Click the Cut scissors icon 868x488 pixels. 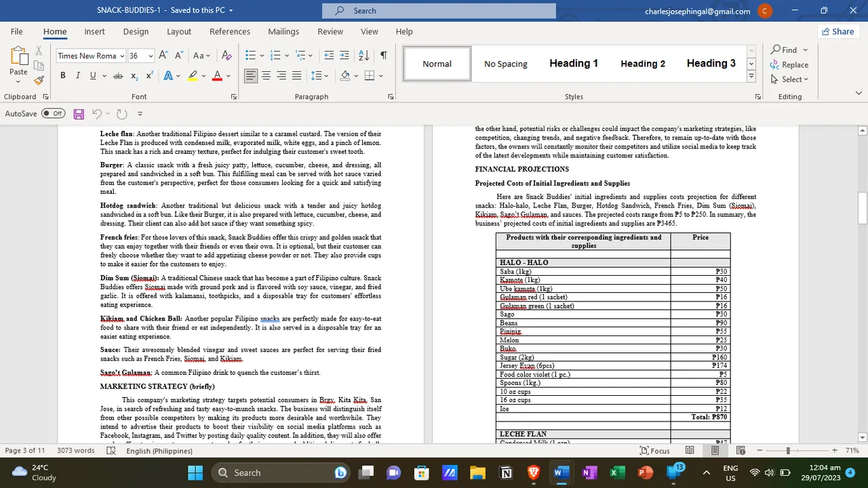click(39, 51)
